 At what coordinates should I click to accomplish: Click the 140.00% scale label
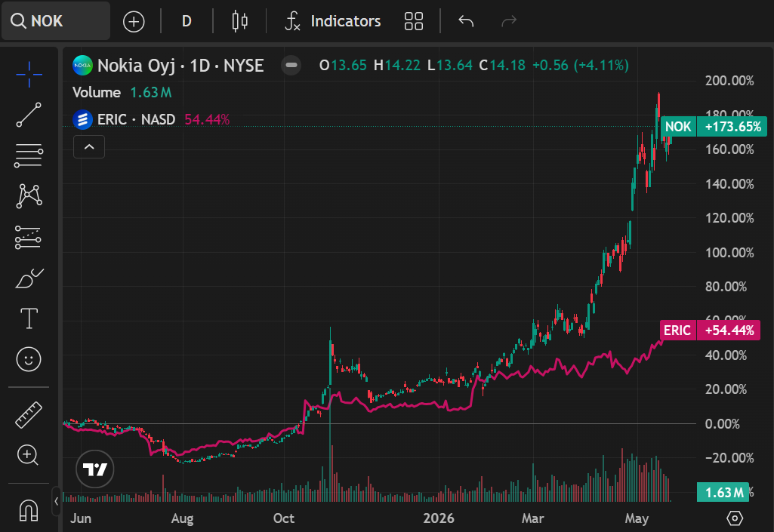click(729, 184)
